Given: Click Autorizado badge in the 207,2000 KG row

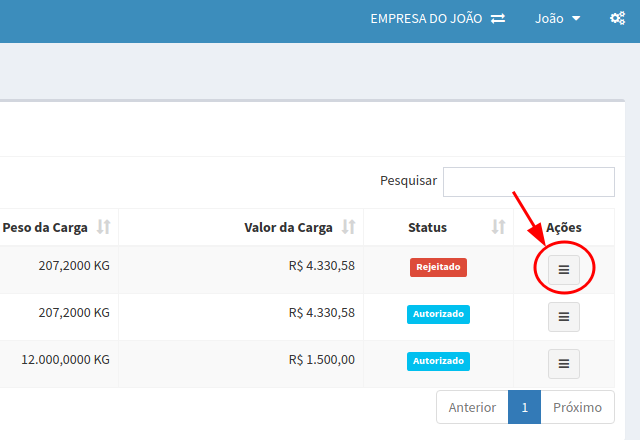Looking at the screenshot, I should pos(438,314).
